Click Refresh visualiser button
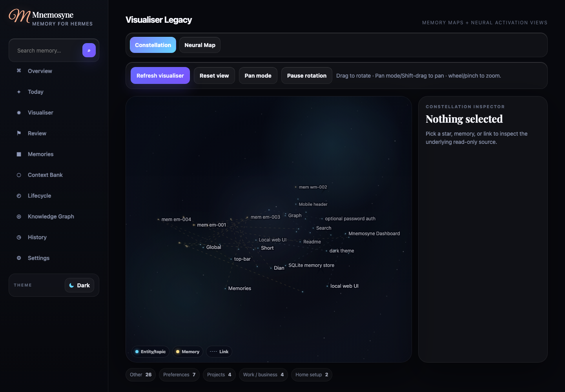Viewport: 565px width, 392px height. tap(160, 76)
